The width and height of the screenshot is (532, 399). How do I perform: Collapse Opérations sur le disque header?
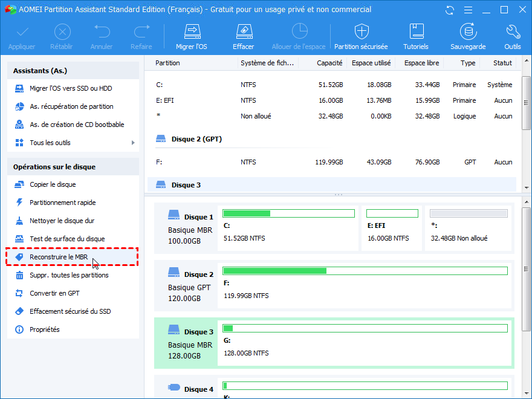(x=73, y=167)
